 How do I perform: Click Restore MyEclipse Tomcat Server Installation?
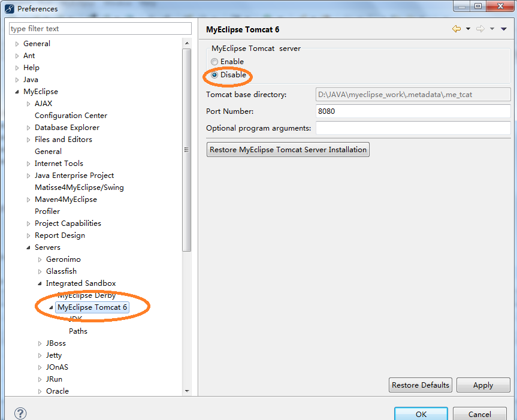[288, 149]
